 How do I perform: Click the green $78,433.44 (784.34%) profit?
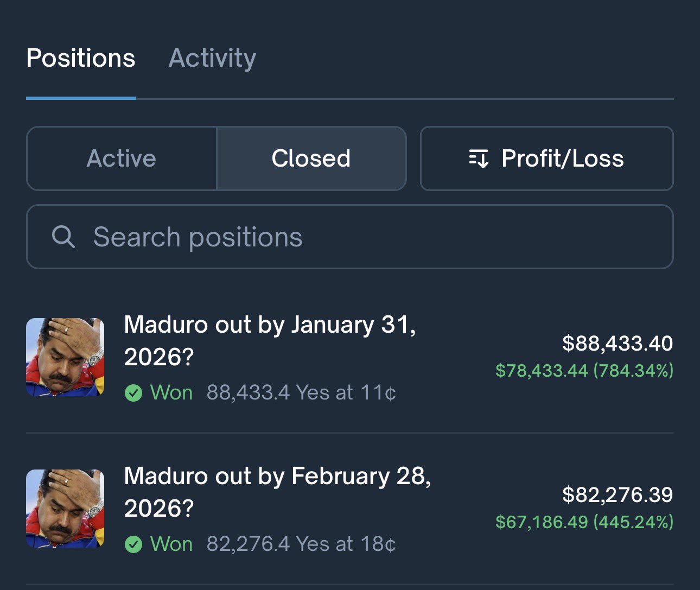coord(584,371)
